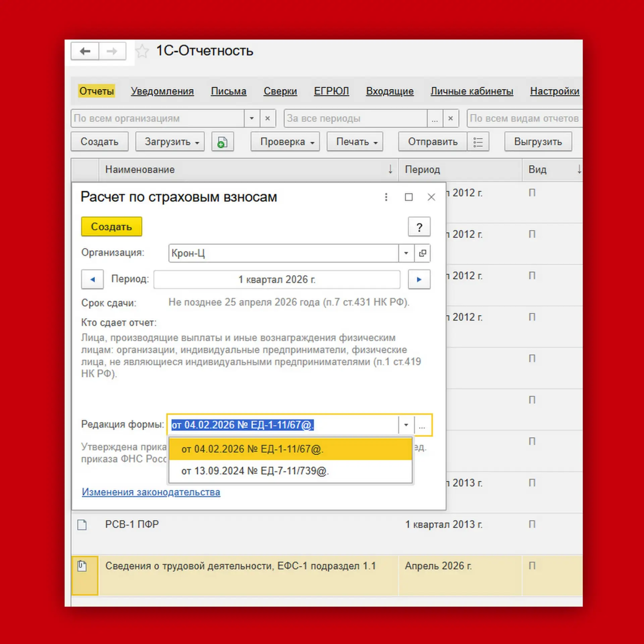644x644 pixels.
Task: Clear the organizations filter with the x
Action: pos(268,118)
